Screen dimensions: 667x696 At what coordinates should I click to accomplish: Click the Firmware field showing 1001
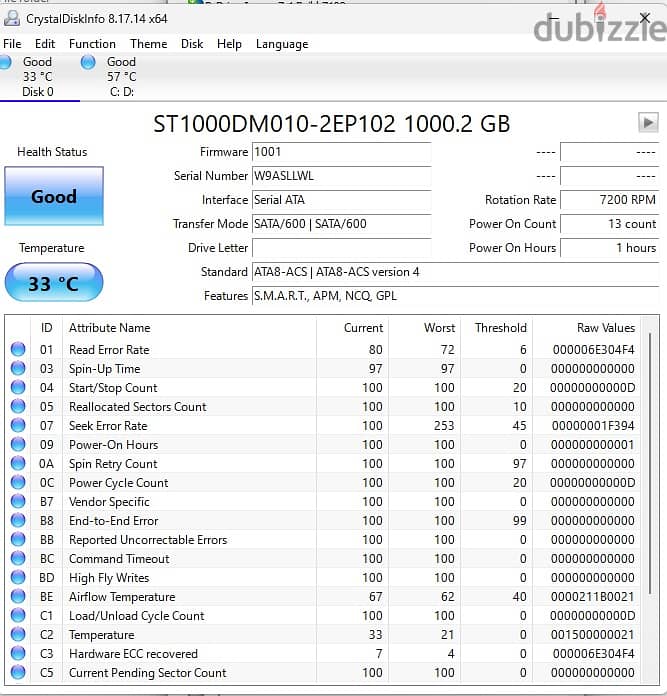pyautogui.click(x=341, y=152)
